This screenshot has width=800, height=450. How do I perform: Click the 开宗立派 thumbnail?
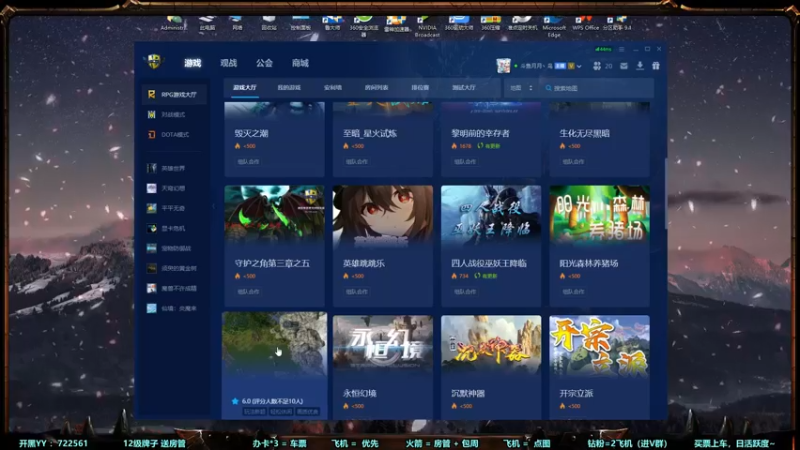(x=599, y=344)
